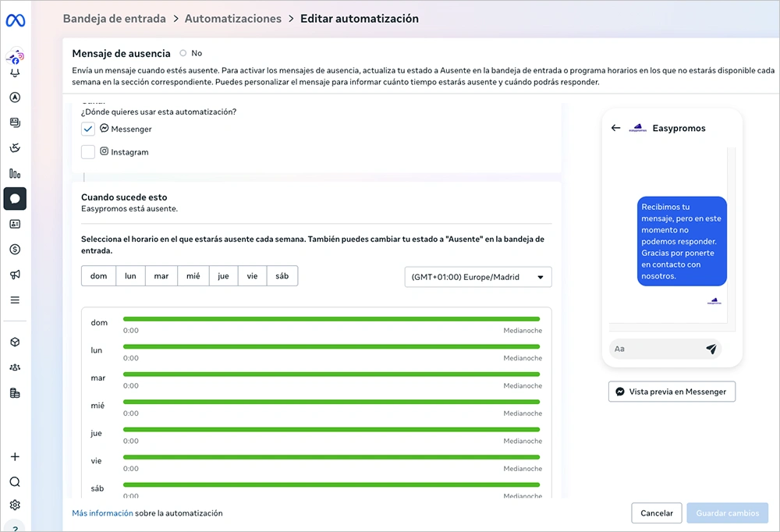Uncheck the Messenger checkbox
Image resolution: width=780 pixels, height=532 pixels.
point(88,129)
